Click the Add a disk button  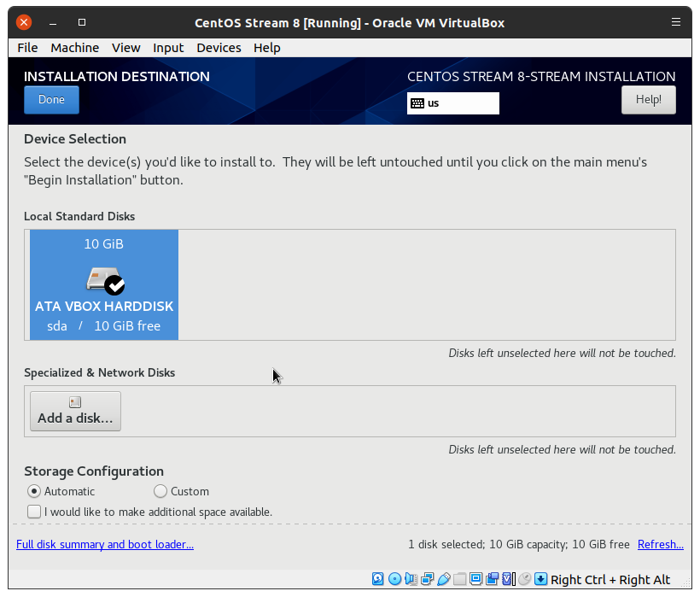(75, 411)
